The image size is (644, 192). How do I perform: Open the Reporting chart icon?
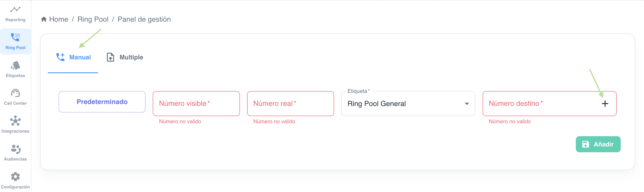pyautogui.click(x=15, y=9)
